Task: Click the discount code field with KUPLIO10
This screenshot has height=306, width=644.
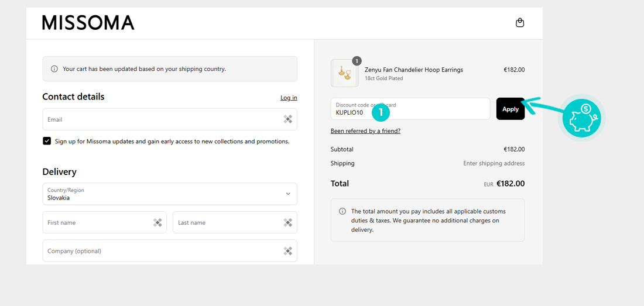Action: point(410,109)
